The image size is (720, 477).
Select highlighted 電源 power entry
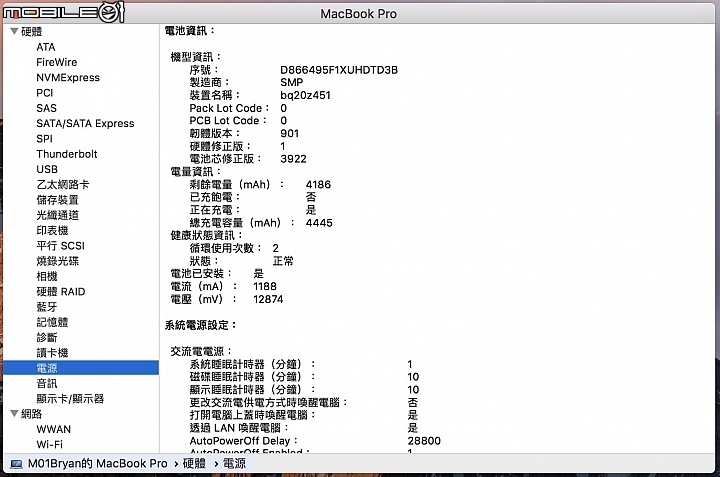[x=81, y=368]
